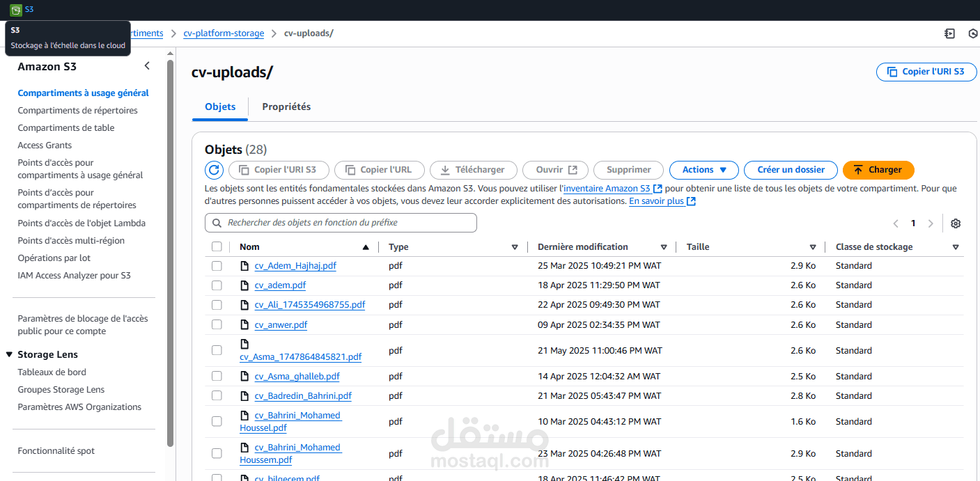The width and height of the screenshot is (980, 481).
Task: Check the box for cv_Ali_1745354968755.pdf
Action: click(x=217, y=305)
